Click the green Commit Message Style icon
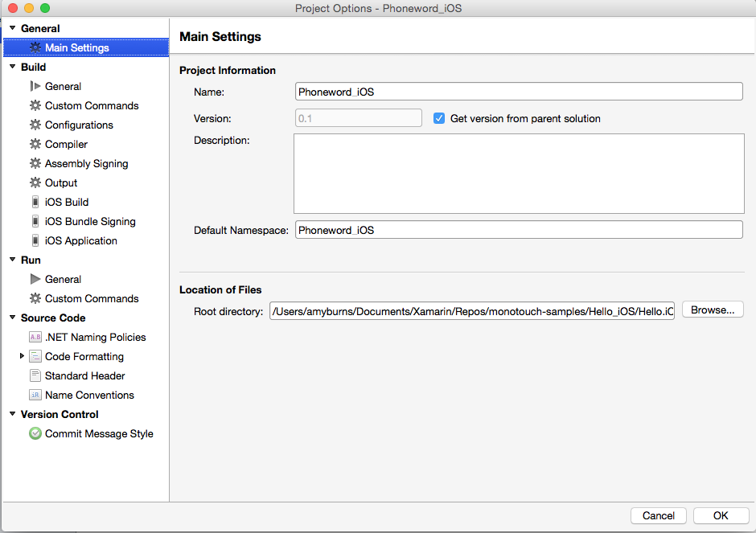This screenshot has height=533, width=756. (35, 433)
